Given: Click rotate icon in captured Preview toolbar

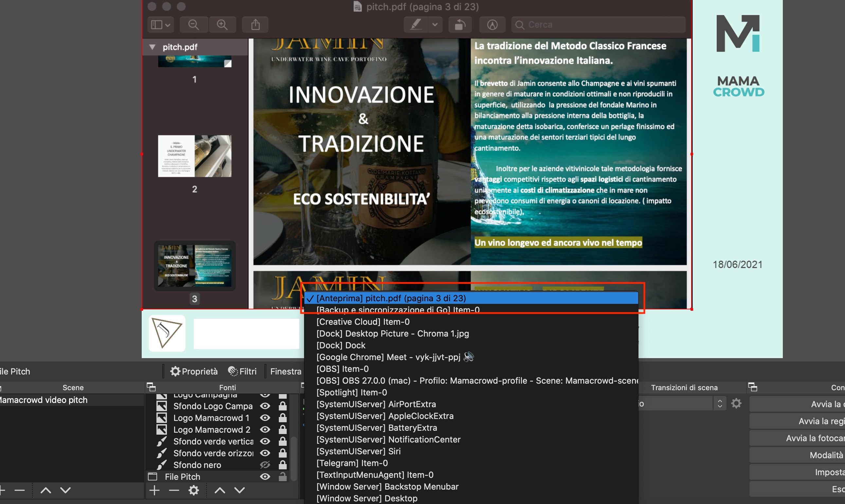Looking at the screenshot, I should point(460,25).
